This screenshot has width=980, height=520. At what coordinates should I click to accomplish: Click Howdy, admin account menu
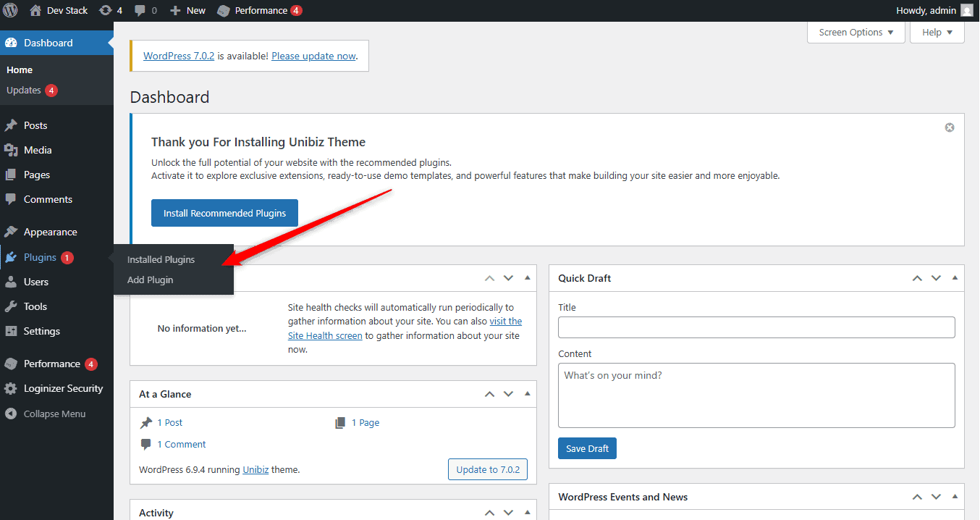(934, 10)
